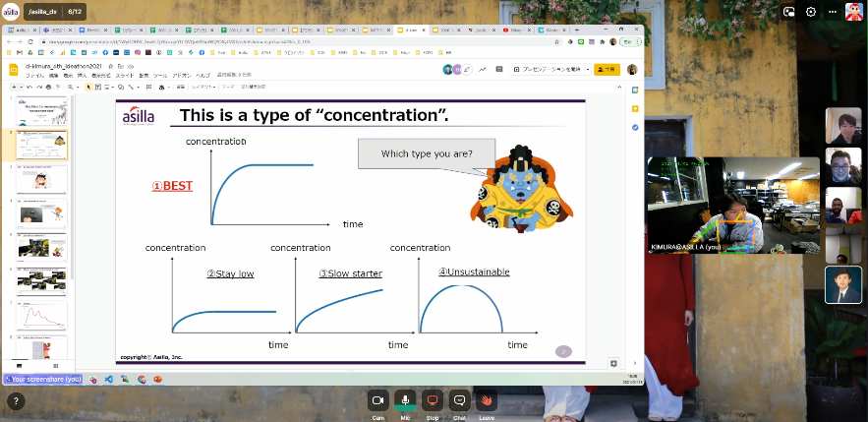Open the スライド (Slide) menu

pos(125,75)
